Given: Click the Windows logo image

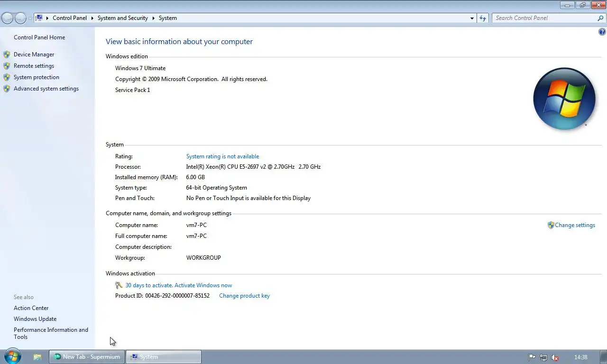Looking at the screenshot, I should pyautogui.click(x=564, y=99).
